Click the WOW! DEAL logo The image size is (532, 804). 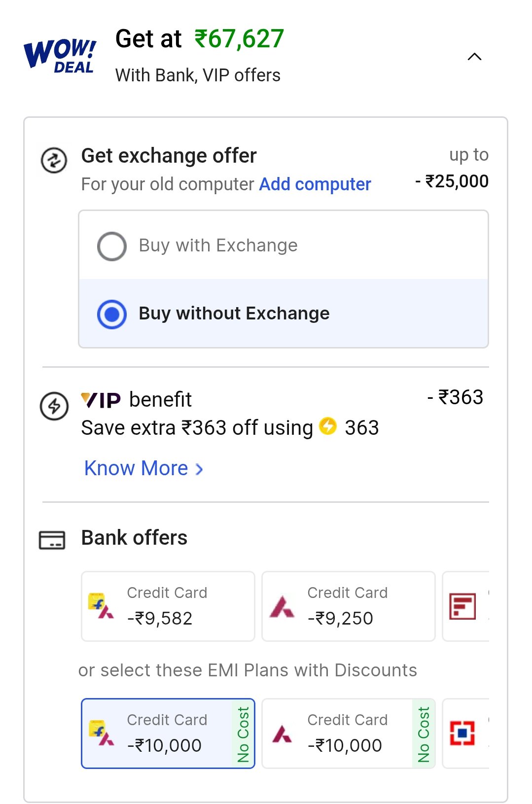60,55
